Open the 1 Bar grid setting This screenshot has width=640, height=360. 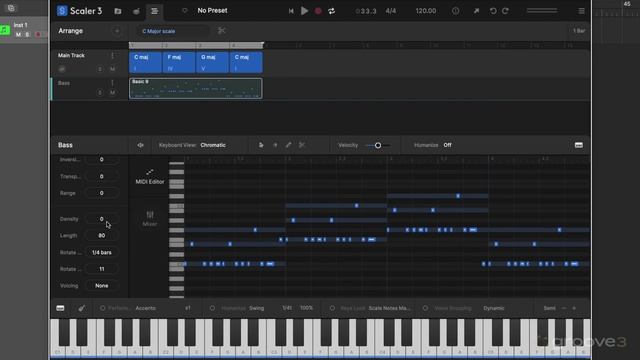pyautogui.click(x=579, y=31)
